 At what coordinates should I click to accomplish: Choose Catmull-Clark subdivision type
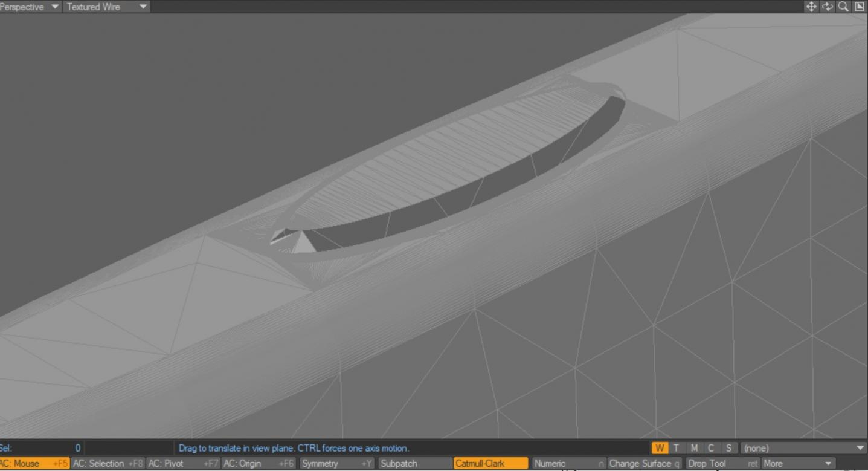[490, 464]
